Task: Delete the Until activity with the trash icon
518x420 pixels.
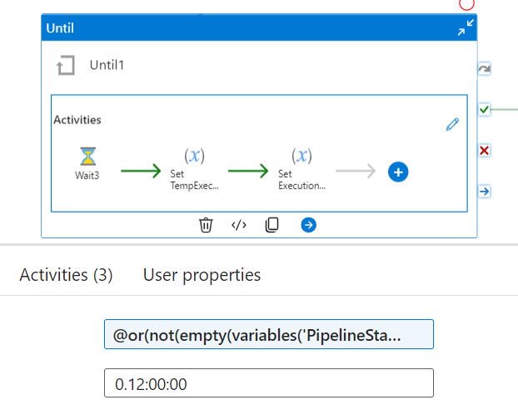Action: click(206, 224)
